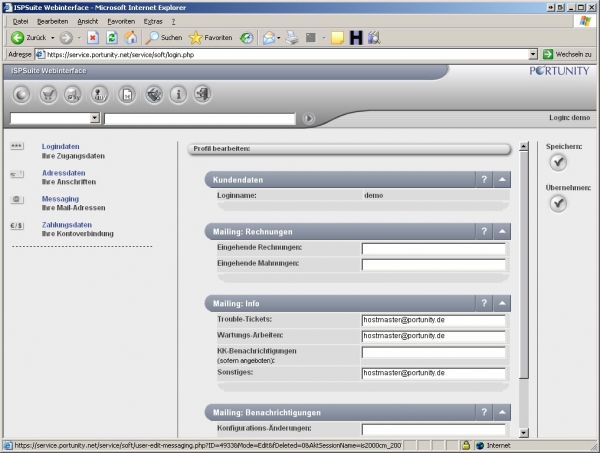Open help for Mailing: Benachrichtigungen section

point(484,412)
